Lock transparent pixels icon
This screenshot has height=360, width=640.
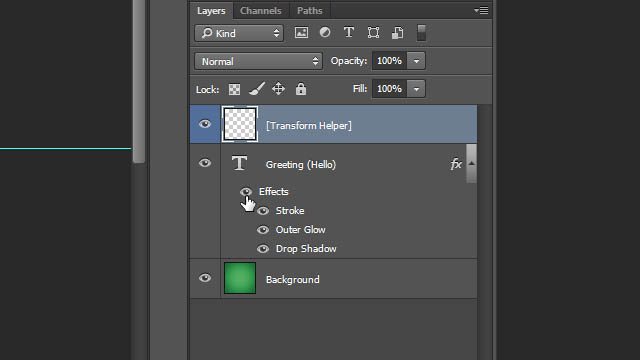[234, 89]
